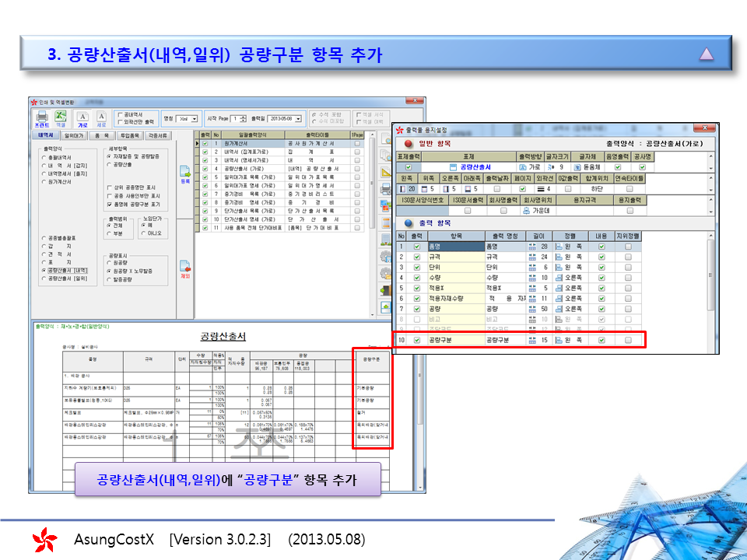Switch to the 일위대가 tab
This screenshot has width=747, height=560.
point(74,135)
